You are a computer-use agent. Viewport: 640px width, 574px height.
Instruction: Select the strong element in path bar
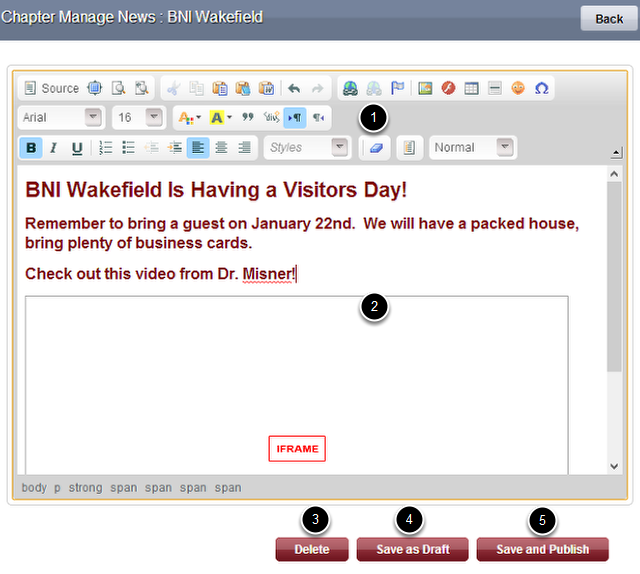pyautogui.click(x=85, y=488)
